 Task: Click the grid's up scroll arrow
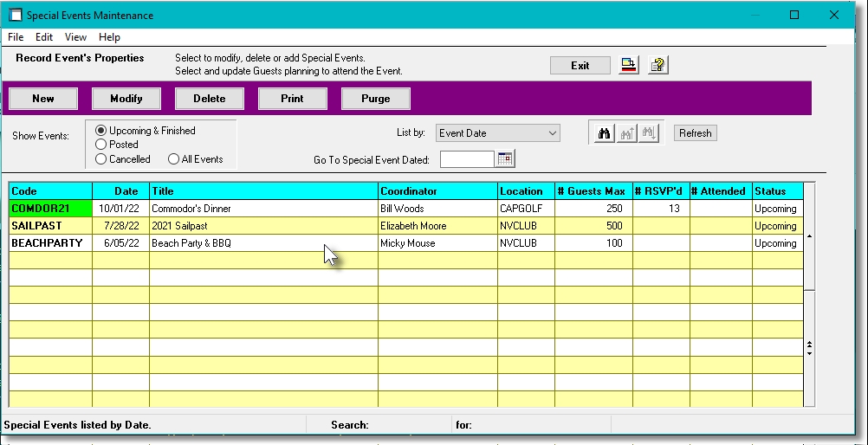point(809,235)
